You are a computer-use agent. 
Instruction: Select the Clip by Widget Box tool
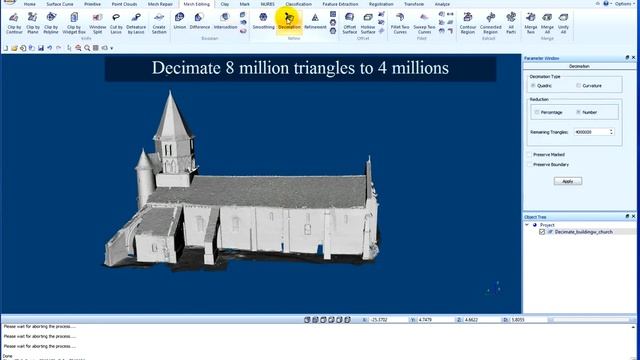[x=74, y=23]
